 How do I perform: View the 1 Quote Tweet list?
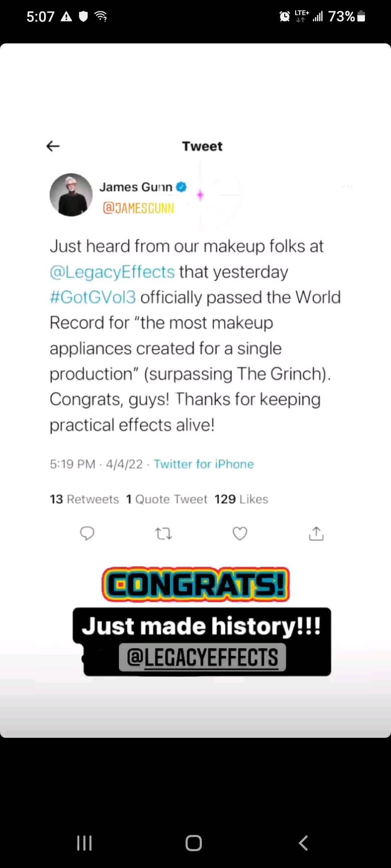[167, 499]
